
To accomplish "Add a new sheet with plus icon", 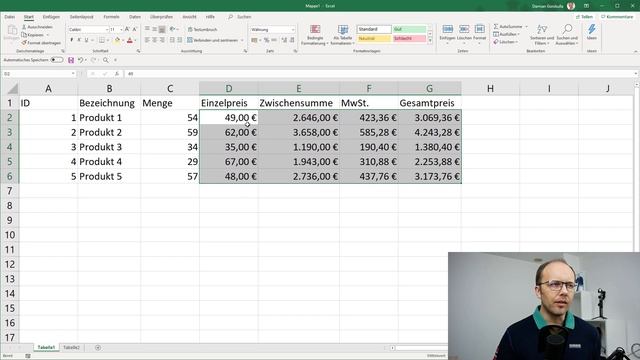I will (x=98, y=348).
